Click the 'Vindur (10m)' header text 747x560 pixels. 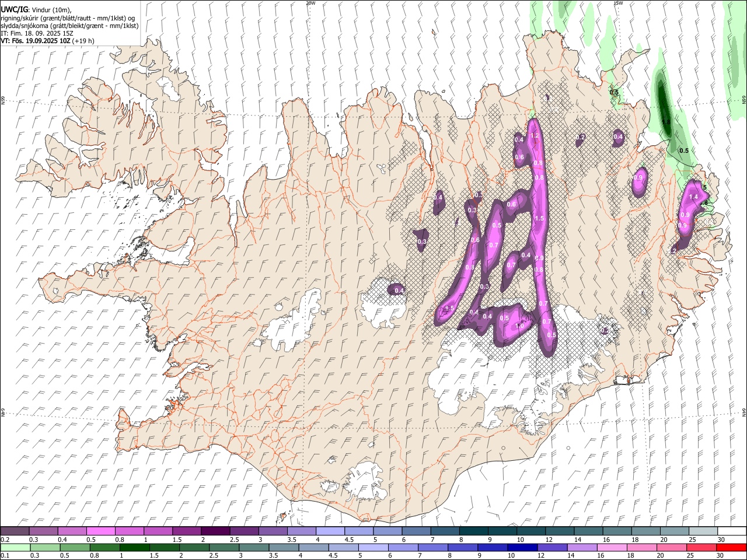(x=51, y=10)
